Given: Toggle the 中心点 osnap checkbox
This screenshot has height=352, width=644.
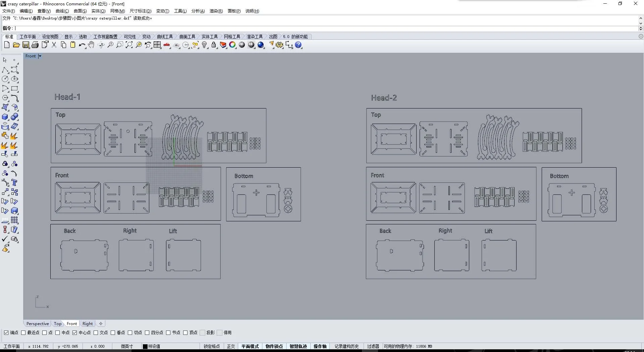Looking at the screenshot, I should (x=74, y=333).
